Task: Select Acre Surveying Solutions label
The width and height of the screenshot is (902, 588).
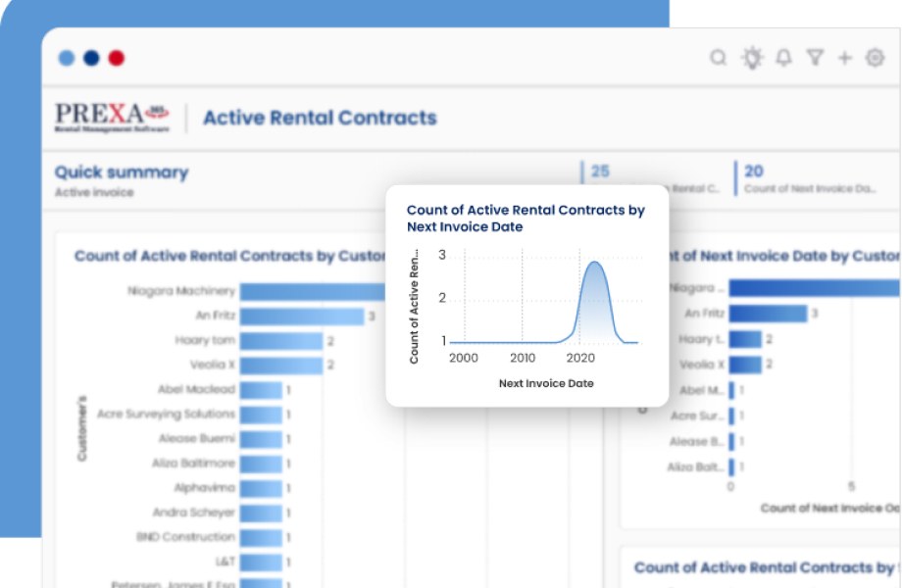Action: (166, 414)
